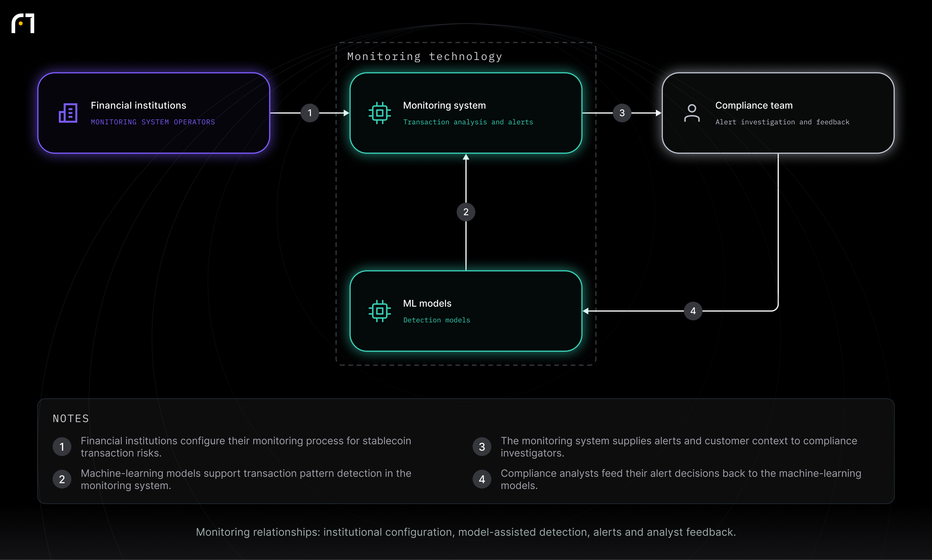Screen dimensions: 932x560
Task: Select the Financial institutions title
Action: [138, 105]
